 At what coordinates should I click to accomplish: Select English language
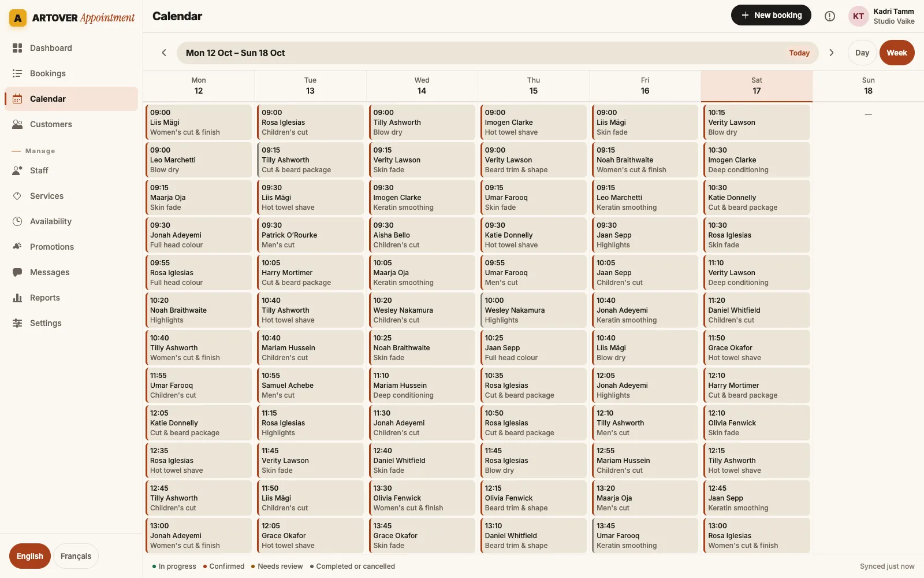(x=30, y=556)
